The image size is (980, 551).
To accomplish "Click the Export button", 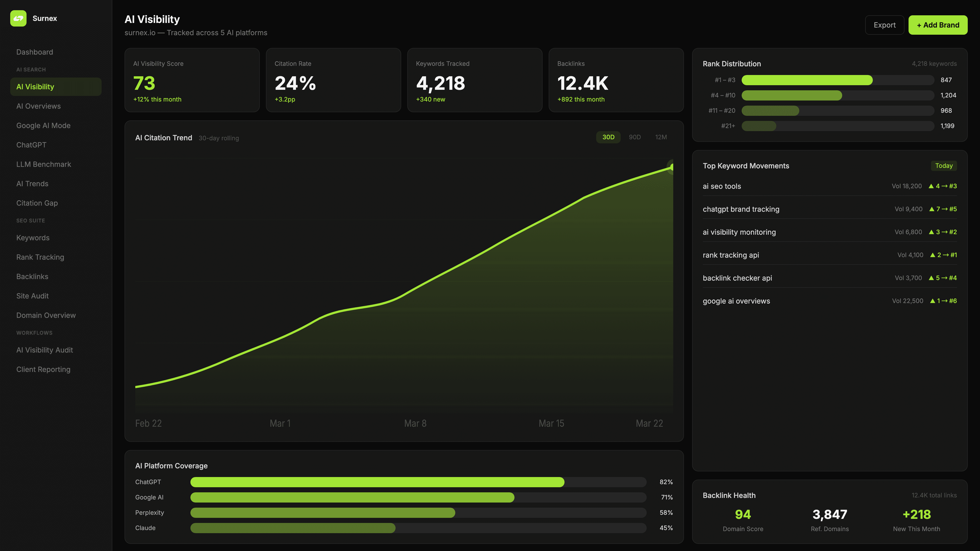I will (885, 25).
